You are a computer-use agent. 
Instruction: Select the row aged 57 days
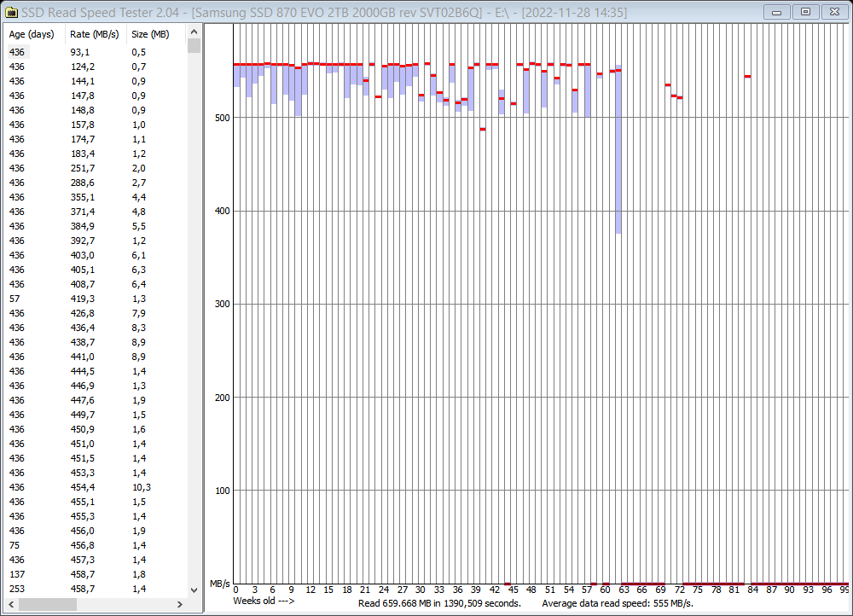pos(85,299)
